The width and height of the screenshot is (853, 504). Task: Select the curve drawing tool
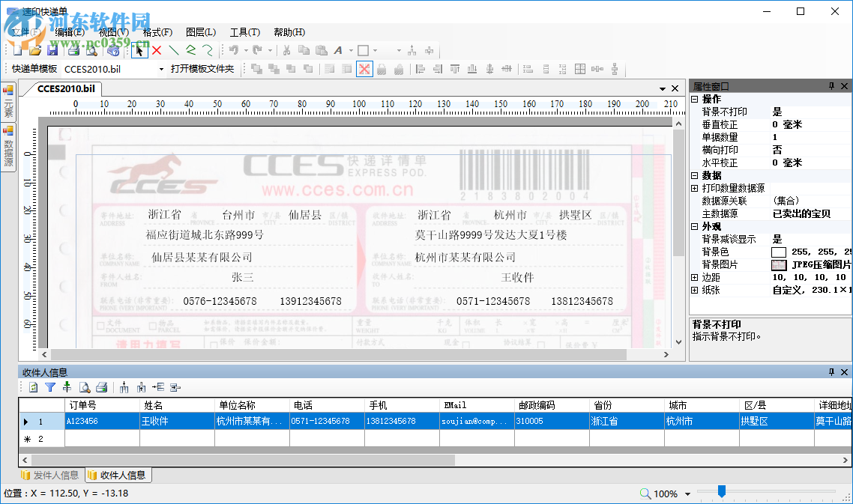[x=208, y=50]
